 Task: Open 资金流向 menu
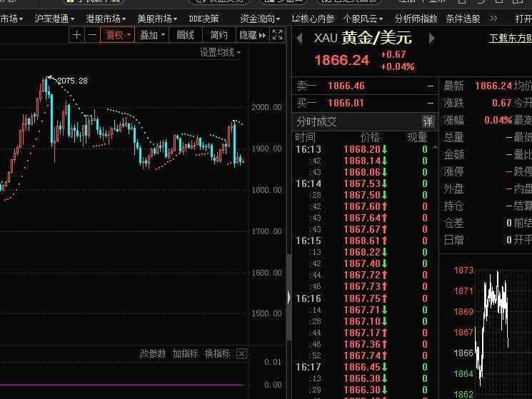pyautogui.click(x=260, y=19)
